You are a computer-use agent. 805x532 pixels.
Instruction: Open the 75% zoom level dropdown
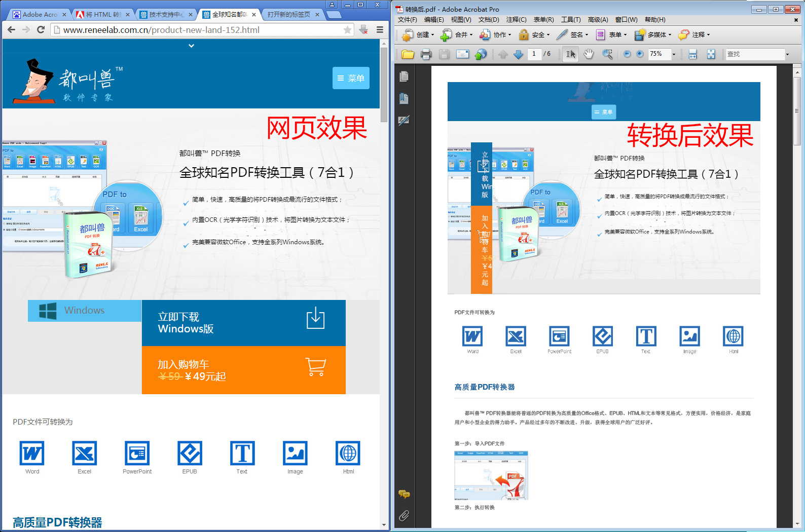(674, 54)
